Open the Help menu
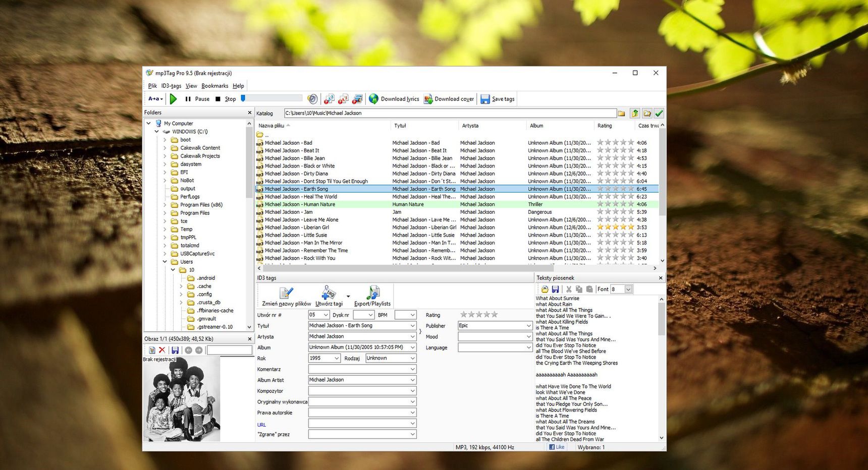The width and height of the screenshot is (868, 470). pyautogui.click(x=238, y=86)
